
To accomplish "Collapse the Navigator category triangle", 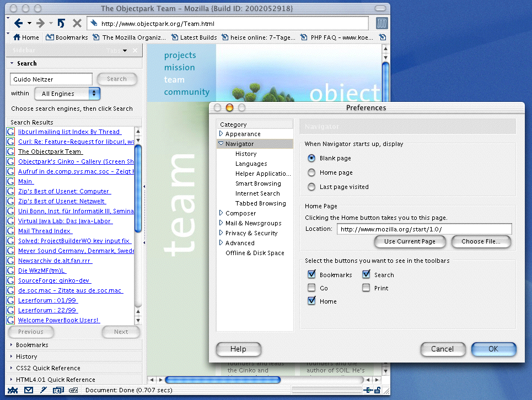I will 221,143.
